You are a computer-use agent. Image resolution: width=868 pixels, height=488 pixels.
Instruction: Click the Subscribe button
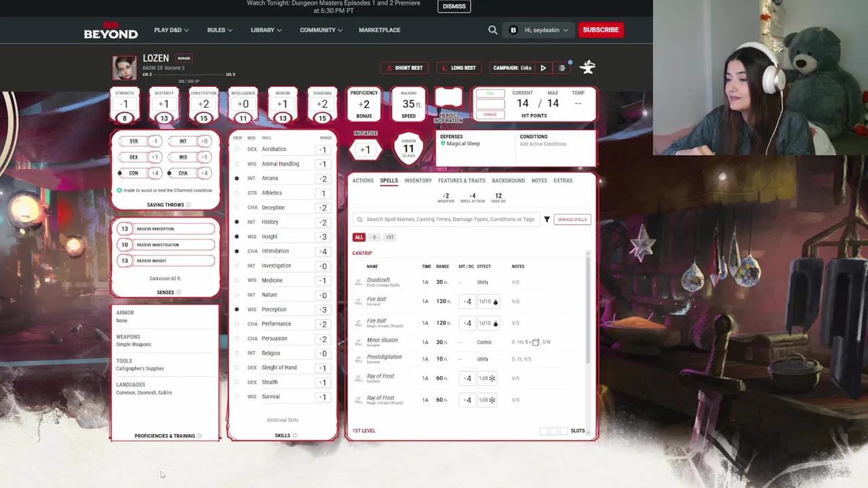(x=601, y=30)
